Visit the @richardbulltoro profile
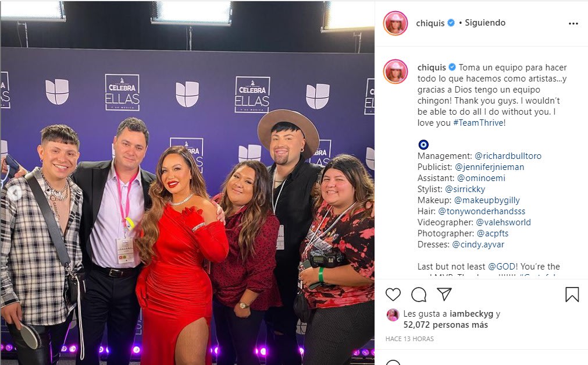588x365 pixels. point(508,156)
